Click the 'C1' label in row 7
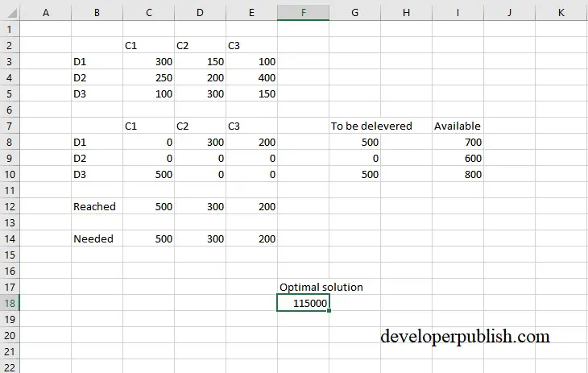The height and width of the screenshot is (373, 588). 130,126
